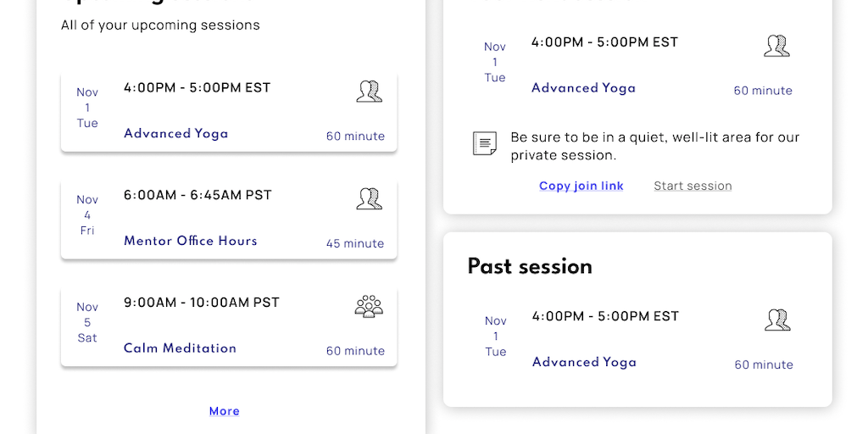Start the Advanced Yoga session
Screen dimensions: 868x434
pyautogui.click(x=693, y=186)
